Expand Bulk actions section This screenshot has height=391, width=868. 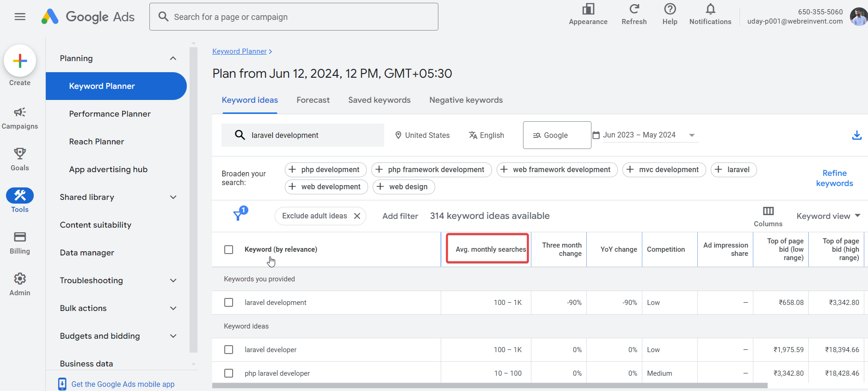(173, 308)
